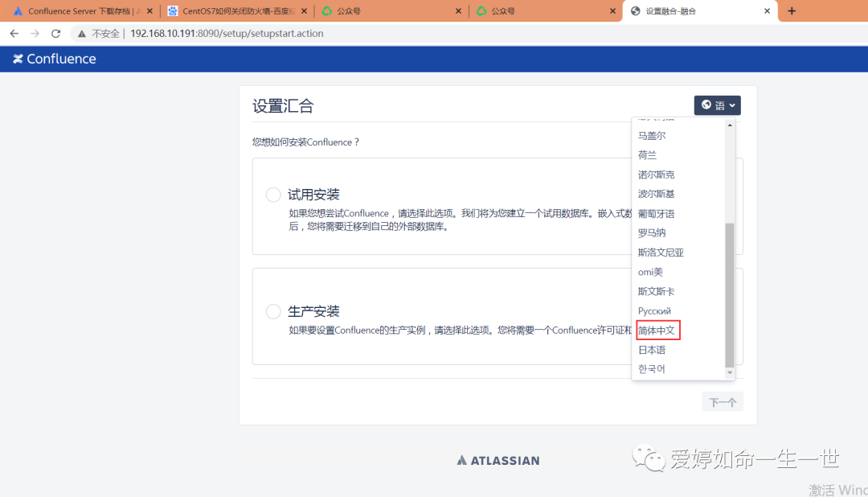Select the 试用安装 radio button

pos(273,195)
